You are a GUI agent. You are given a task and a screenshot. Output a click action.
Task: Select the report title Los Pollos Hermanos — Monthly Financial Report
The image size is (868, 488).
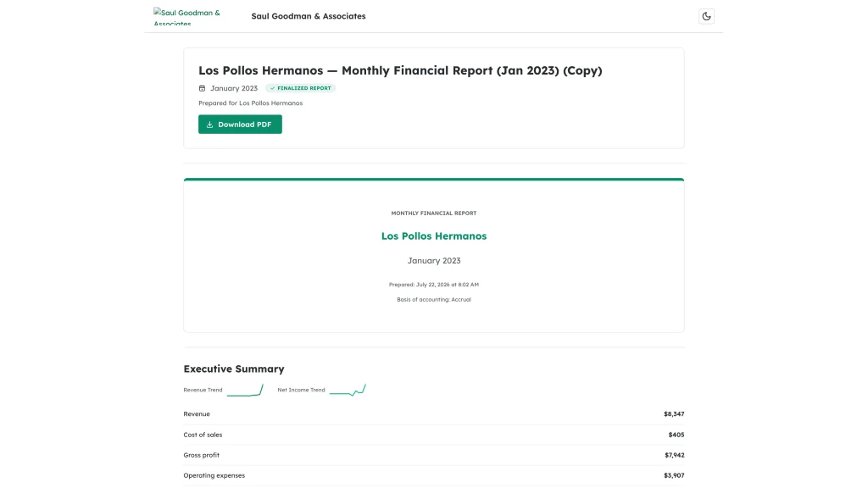[x=400, y=70]
